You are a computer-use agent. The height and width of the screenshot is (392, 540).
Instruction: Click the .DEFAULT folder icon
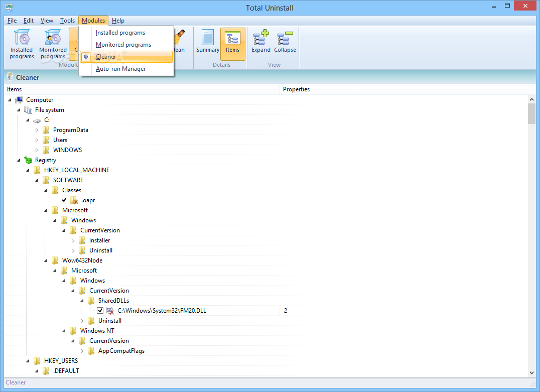pos(46,370)
